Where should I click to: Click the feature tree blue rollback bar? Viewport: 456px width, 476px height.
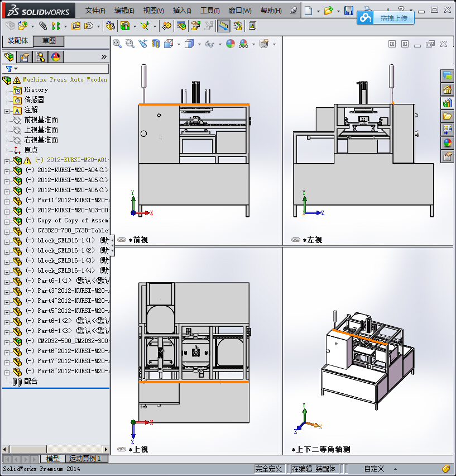56,388
